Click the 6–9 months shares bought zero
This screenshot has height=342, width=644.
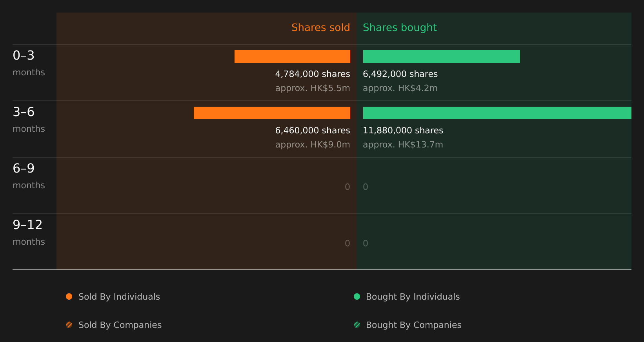(x=366, y=187)
